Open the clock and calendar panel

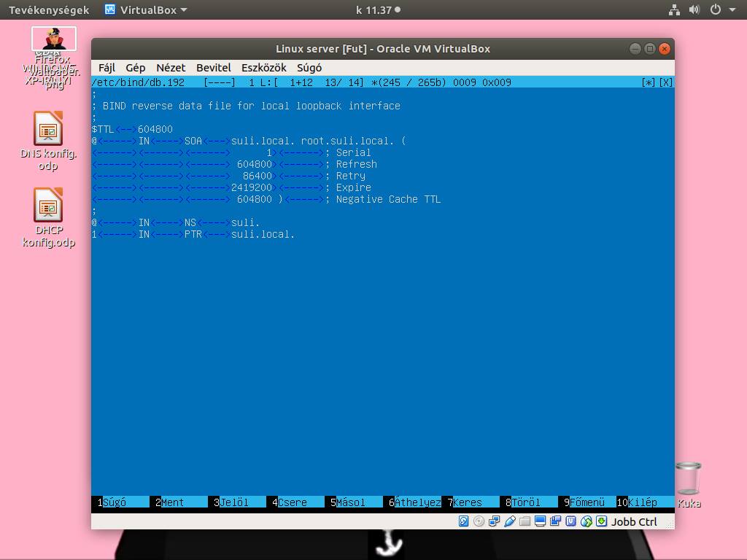tap(377, 9)
